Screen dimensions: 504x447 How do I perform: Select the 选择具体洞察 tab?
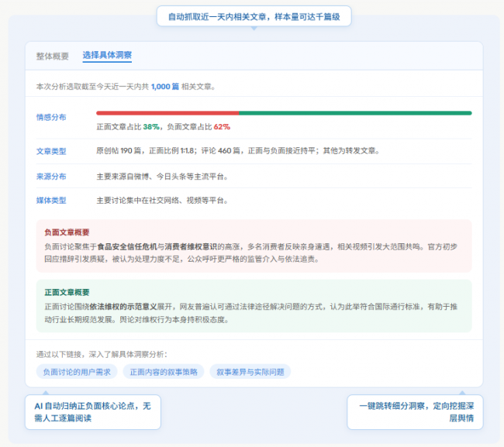(x=107, y=55)
